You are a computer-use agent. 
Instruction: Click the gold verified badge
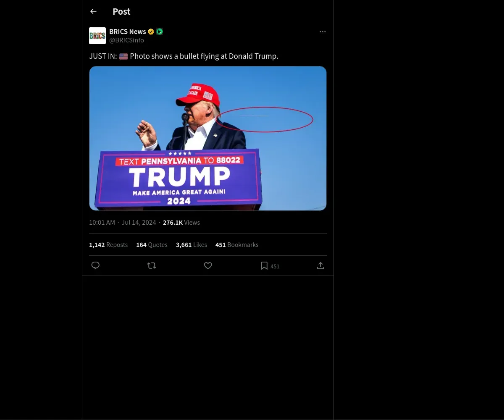(151, 31)
